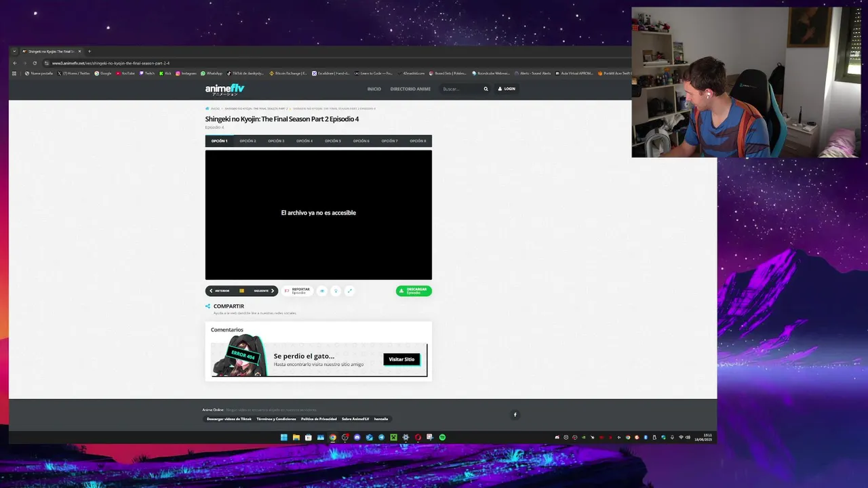Close the Shingeki no Kyojin tab
Image resolution: width=868 pixels, height=488 pixels.
[x=79, y=52]
